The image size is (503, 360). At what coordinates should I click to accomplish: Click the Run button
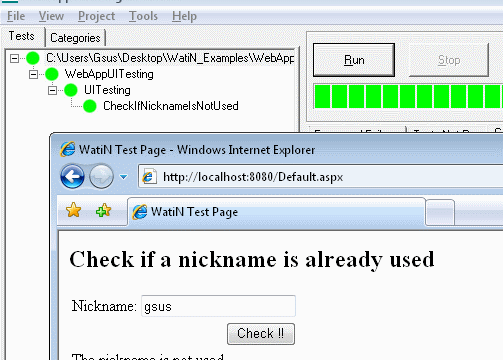coord(354,60)
